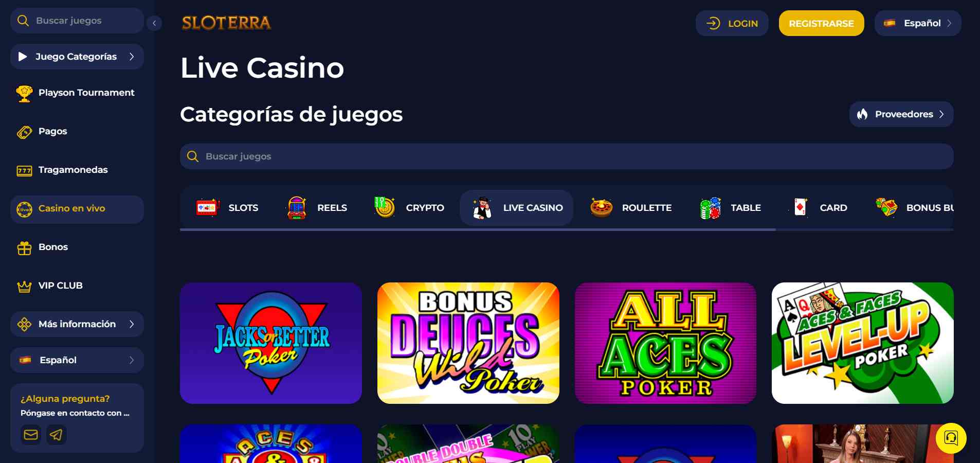This screenshot has width=980, height=463.
Task: Click the Telegram paper plane icon
Action: pyautogui.click(x=56, y=435)
